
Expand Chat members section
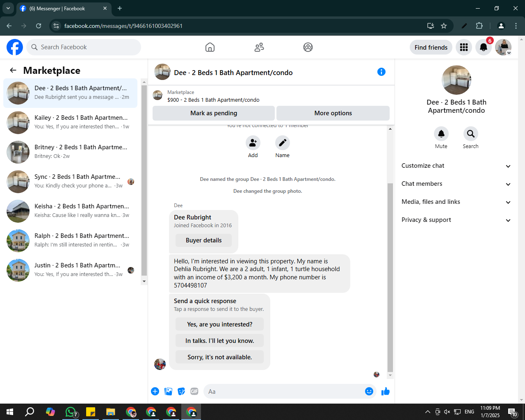[457, 184]
